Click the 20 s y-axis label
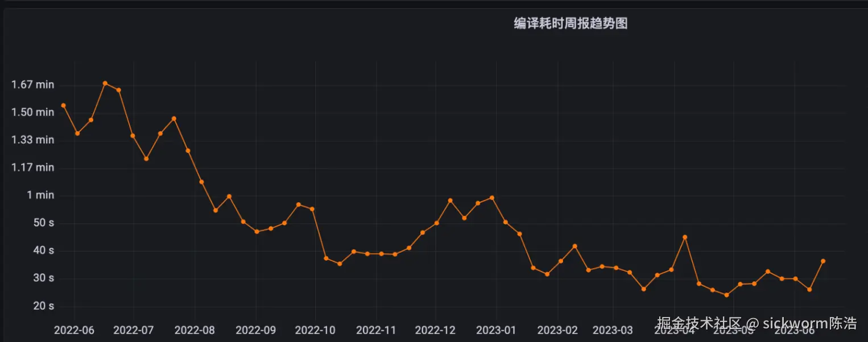The height and width of the screenshot is (342, 868). point(44,306)
